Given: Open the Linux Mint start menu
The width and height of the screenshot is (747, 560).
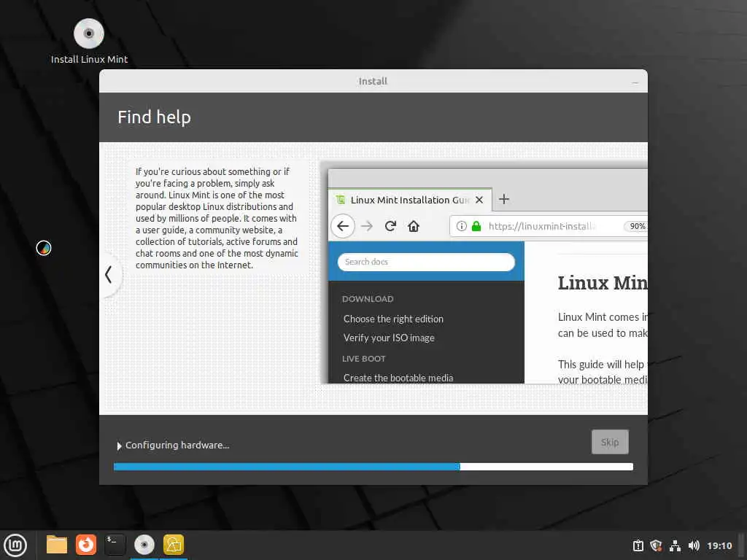Looking at the screenshot, I should [15, 545].
